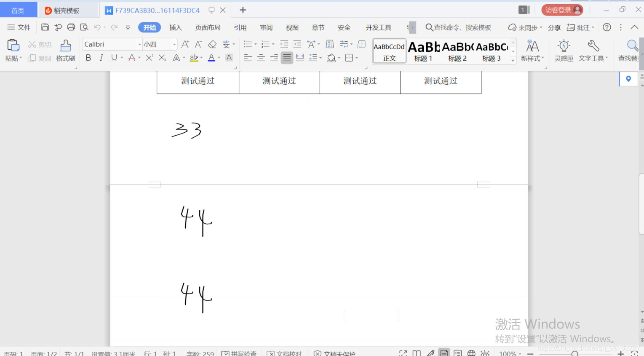Apply italic formatting

pos(101,58)
